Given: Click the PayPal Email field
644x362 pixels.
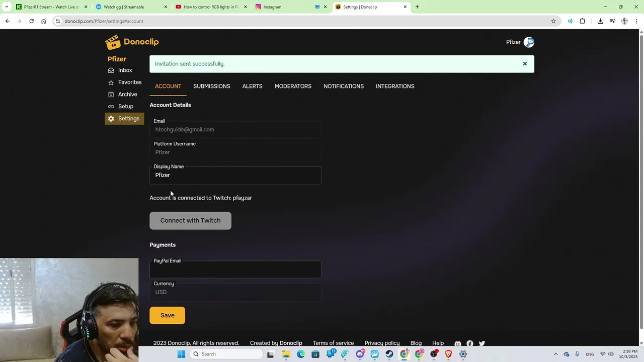Looking at the screenshot, I should point(235,269).
